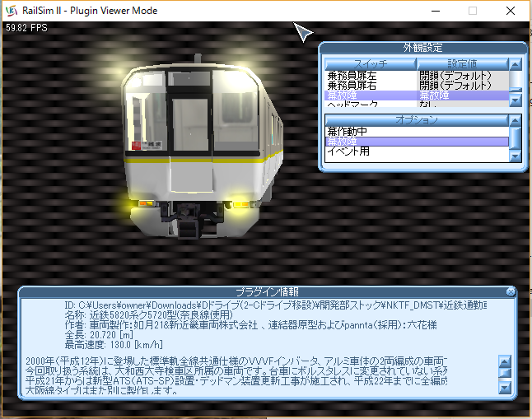Screen dimensions: 532x419
Task: Click the 最高速度 130.0 [km/h] line
Action: [114, 345]
